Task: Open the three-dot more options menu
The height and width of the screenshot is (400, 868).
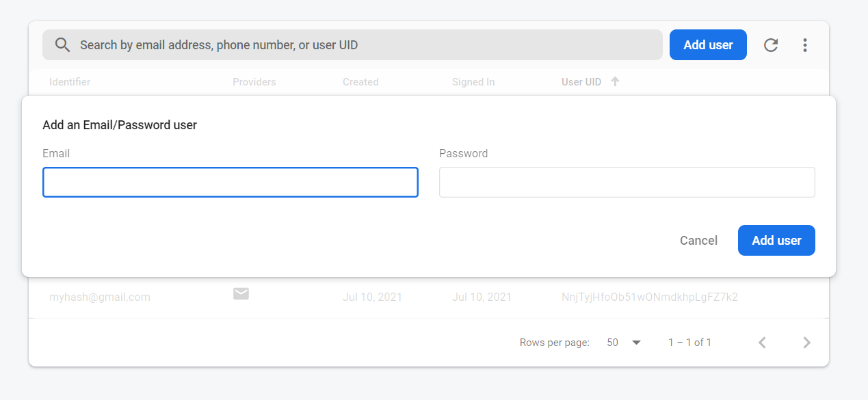Action: pos(805,45)
